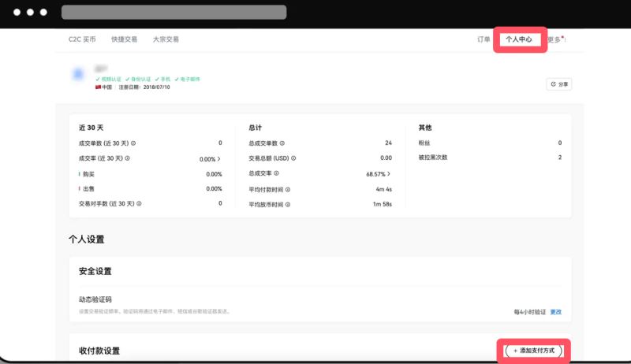Screen dimensions: 631x364
Task: Click info icon beside 成交率 (近 30 天)
Action: (128, 158)
